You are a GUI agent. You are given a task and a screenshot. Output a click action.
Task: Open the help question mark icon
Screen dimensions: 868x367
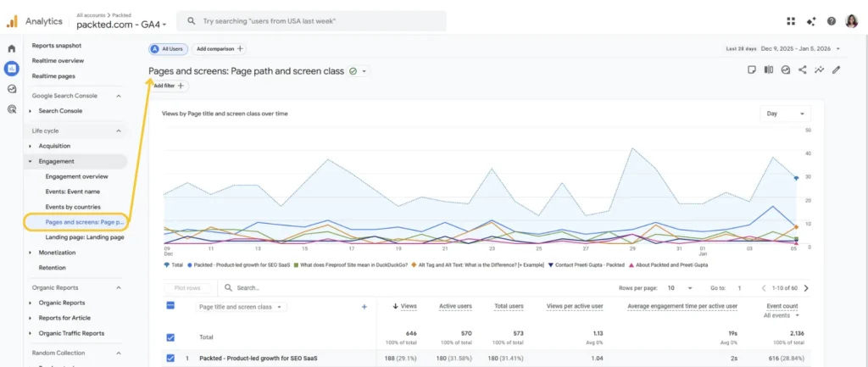point(831,21)
